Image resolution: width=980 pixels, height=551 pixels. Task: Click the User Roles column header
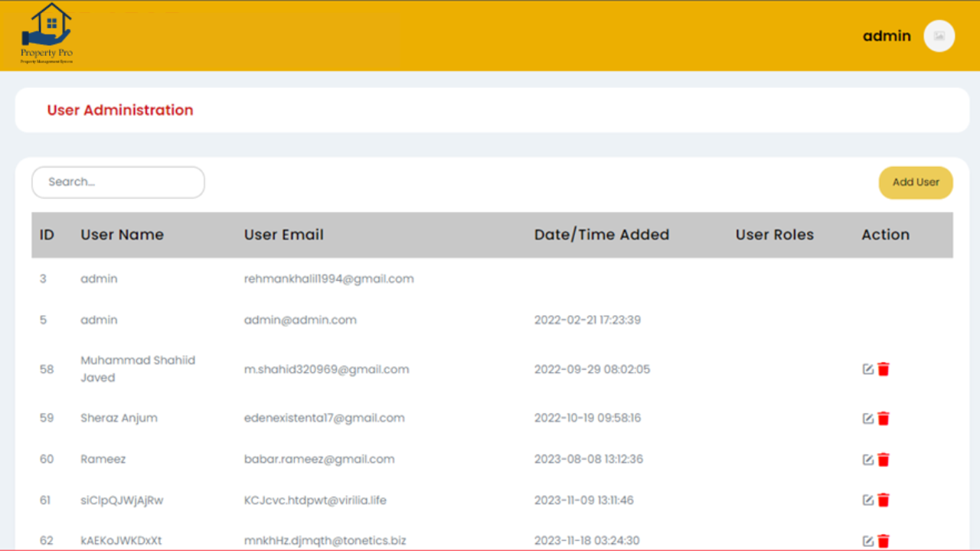coord(774,235)
